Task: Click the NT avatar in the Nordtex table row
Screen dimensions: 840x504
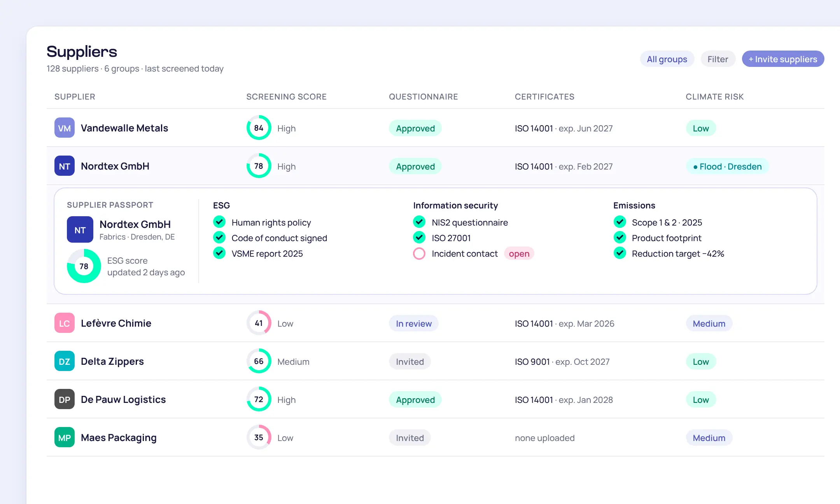Action: (x=65, y=166)
